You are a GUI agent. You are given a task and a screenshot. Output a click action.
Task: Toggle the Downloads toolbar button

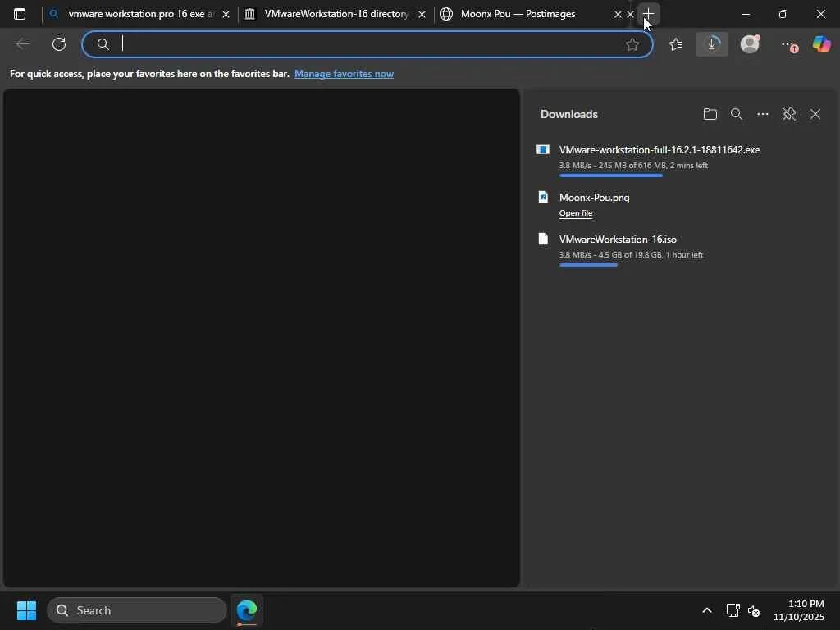tap(711, 44)
